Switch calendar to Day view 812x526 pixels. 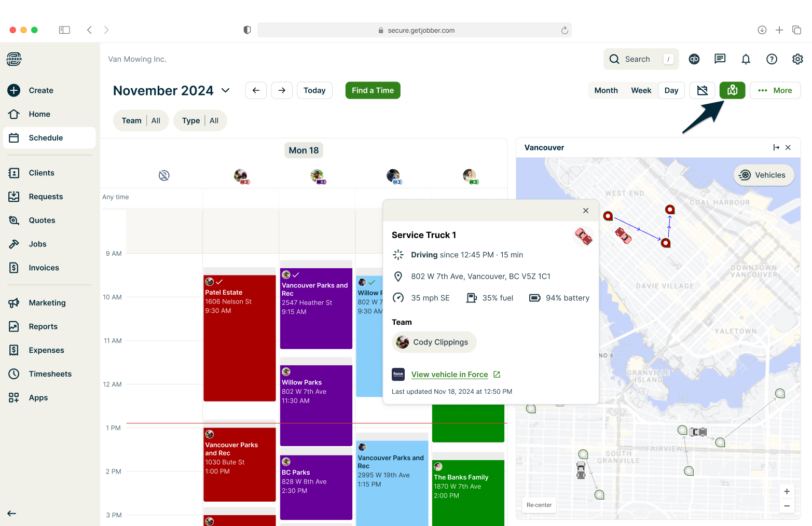[671, 90]
